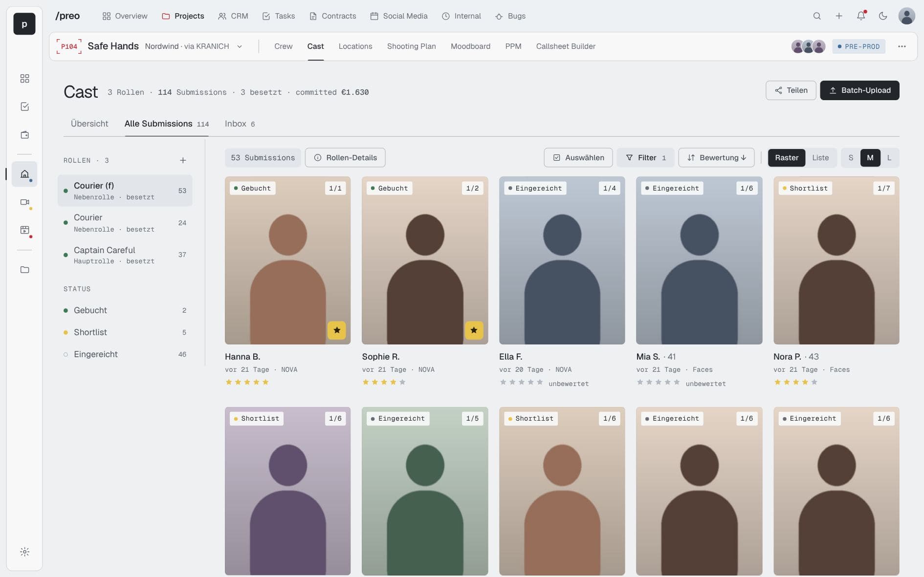Click the Batch-Upload button
Image resolution: width=924 pixels, height=577 pixels.
[859, 90]
